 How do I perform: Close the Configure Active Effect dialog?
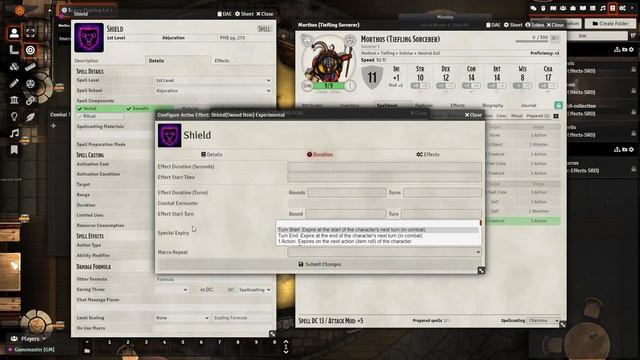click(x=473, y=115)
